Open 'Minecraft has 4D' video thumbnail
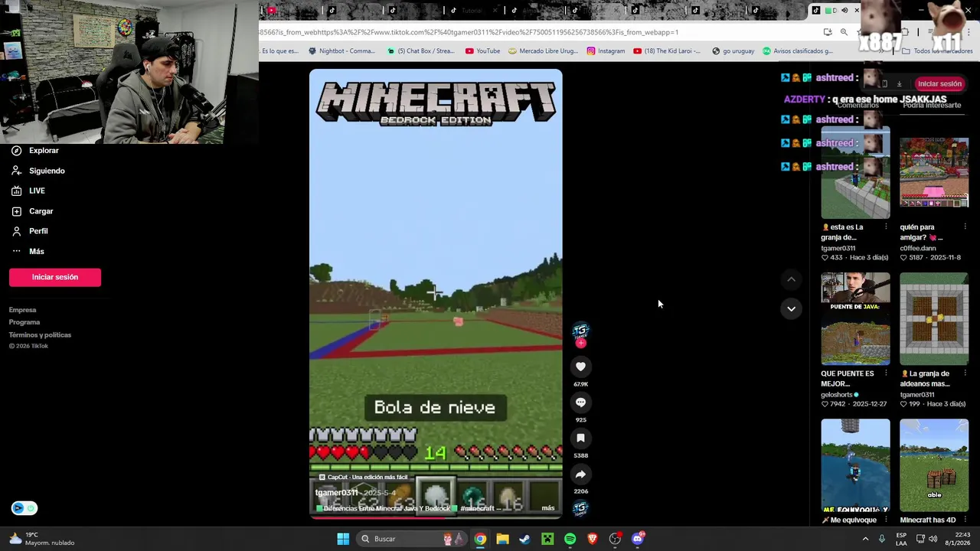This screenshot has height=551, width=980. [934, 466]
